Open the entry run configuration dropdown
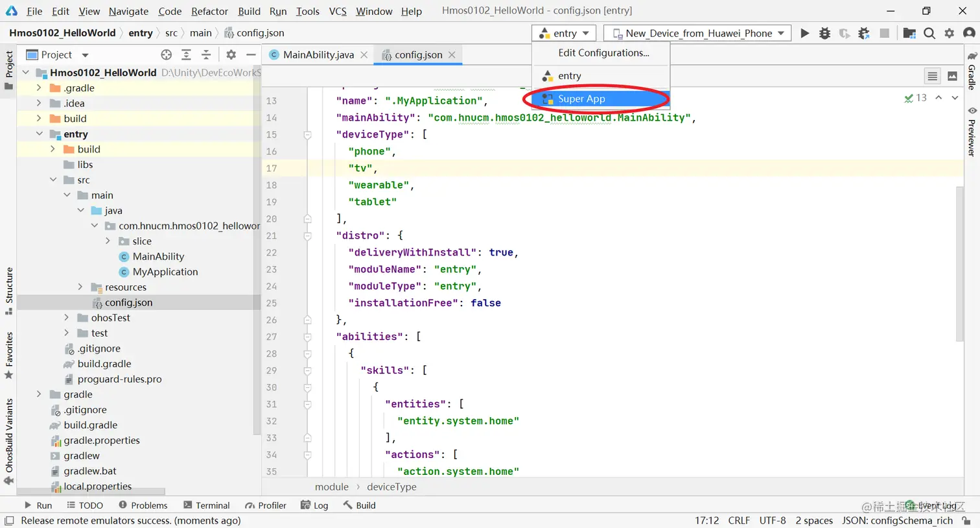Image resolution: width=980 pixels, height=528 pixels. [564, 33]
